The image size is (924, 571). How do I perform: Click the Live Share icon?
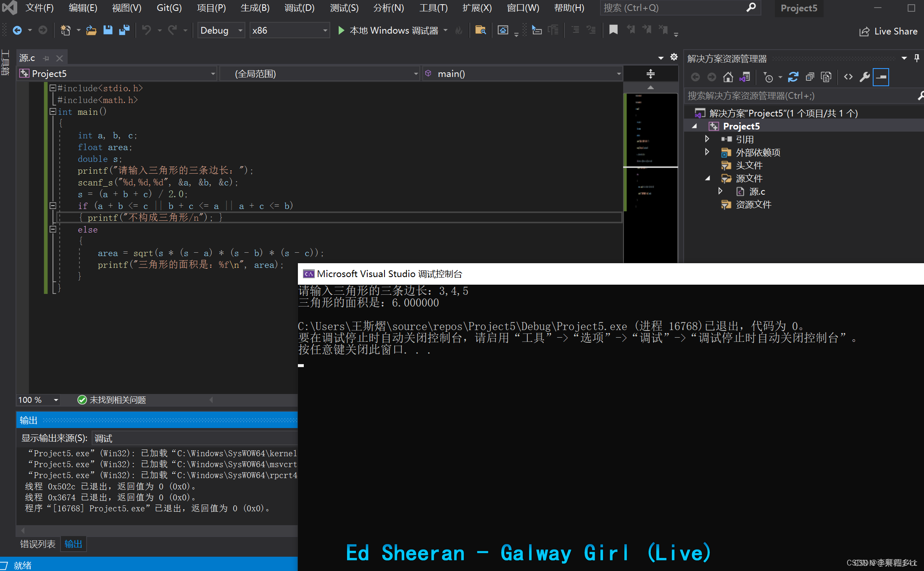[864, 32]
